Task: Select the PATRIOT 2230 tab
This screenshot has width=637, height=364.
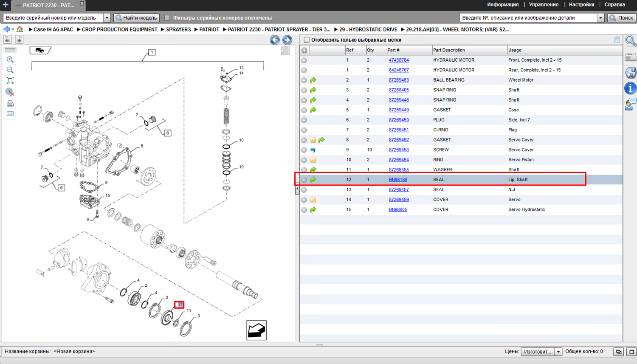Action: (x=48, y=5)
